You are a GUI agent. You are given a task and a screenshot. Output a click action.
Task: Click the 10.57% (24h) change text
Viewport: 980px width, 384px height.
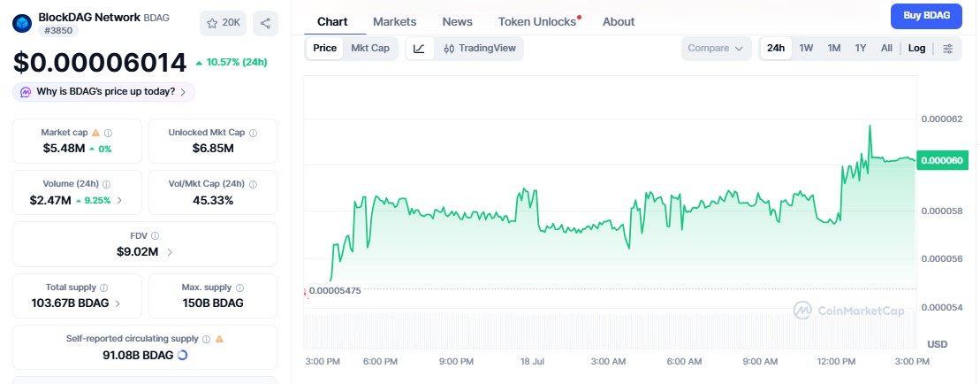coord(237,62)
